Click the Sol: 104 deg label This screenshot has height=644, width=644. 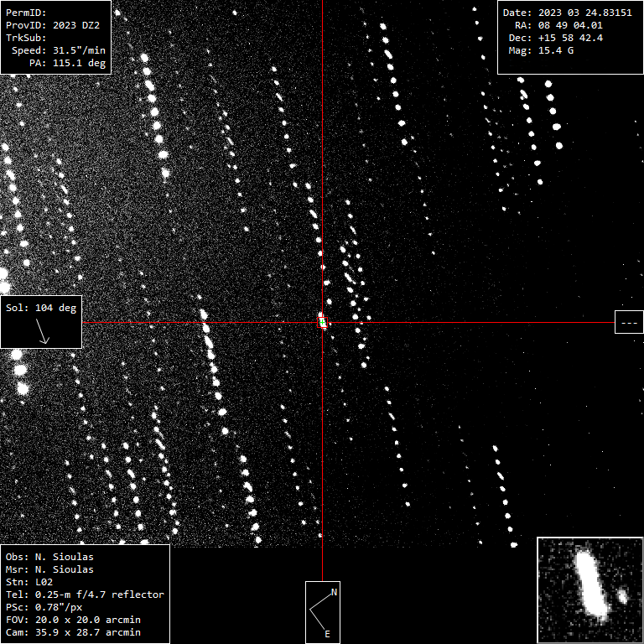[41, 308]
